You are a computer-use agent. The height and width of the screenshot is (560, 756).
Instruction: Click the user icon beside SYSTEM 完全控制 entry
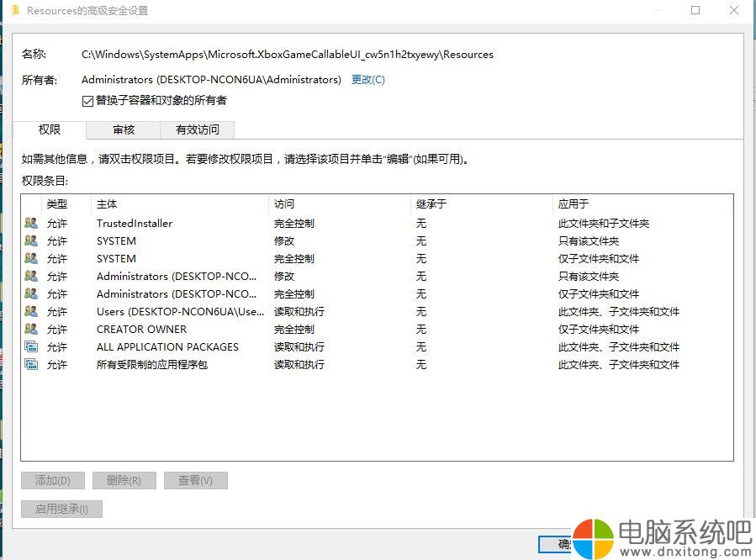[x=31, y=258]
